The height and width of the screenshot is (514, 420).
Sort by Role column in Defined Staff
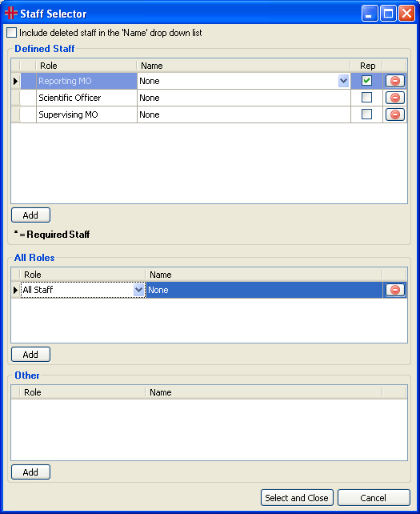(86, 66)
